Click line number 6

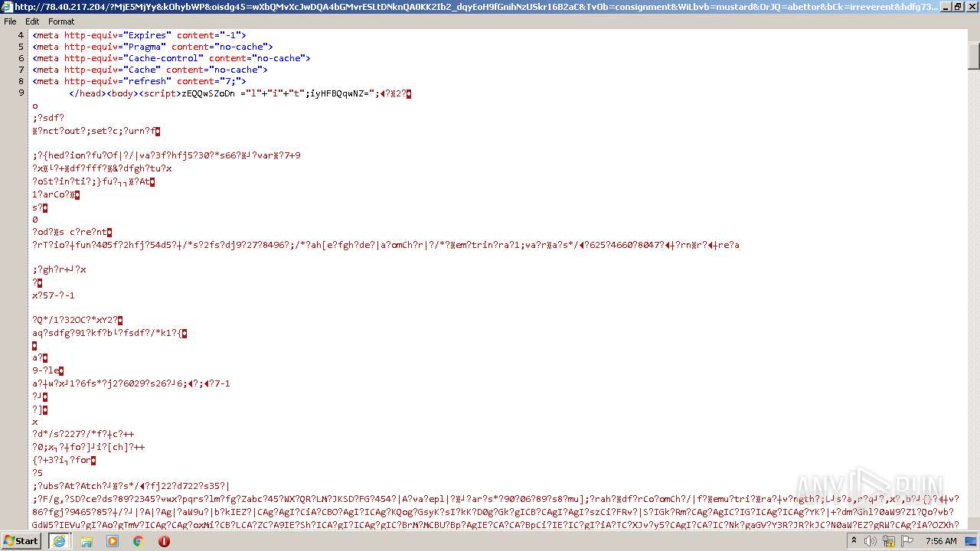[x=21, y=58]
